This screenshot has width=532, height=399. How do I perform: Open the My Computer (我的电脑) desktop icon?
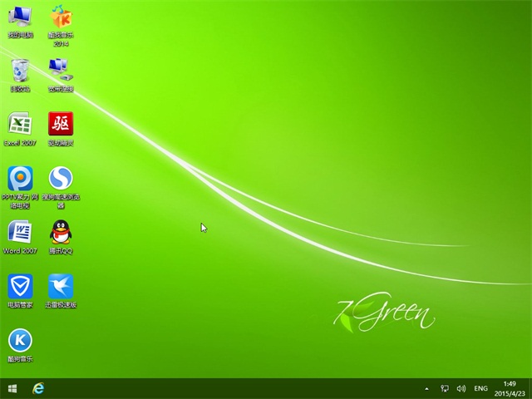click(21, 17)
